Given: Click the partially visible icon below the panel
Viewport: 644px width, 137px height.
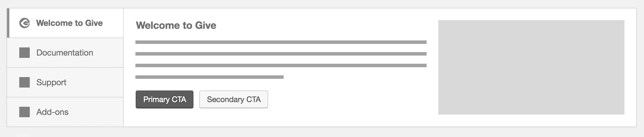Looking at the screenshot, I should click(x=23, y=135).
